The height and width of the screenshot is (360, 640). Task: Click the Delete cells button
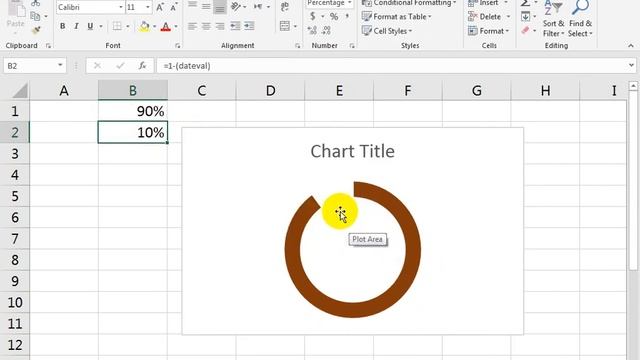(x=485, y=17)
